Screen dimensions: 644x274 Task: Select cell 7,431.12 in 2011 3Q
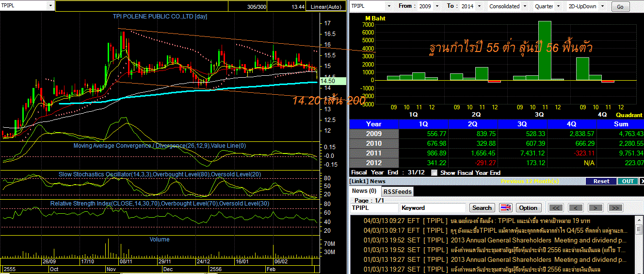pyautogui.click(x=522, y=153)
